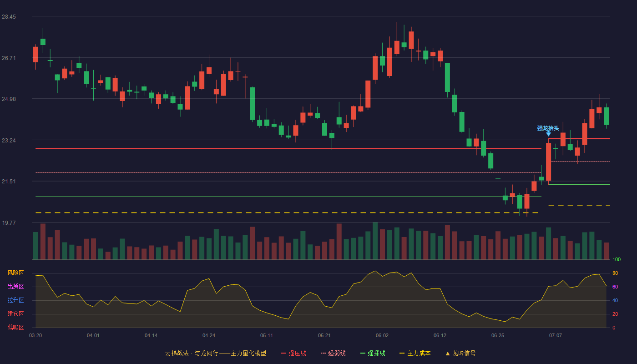
Task: Click the 80 indicator scale label
Action: pos(615,273)
